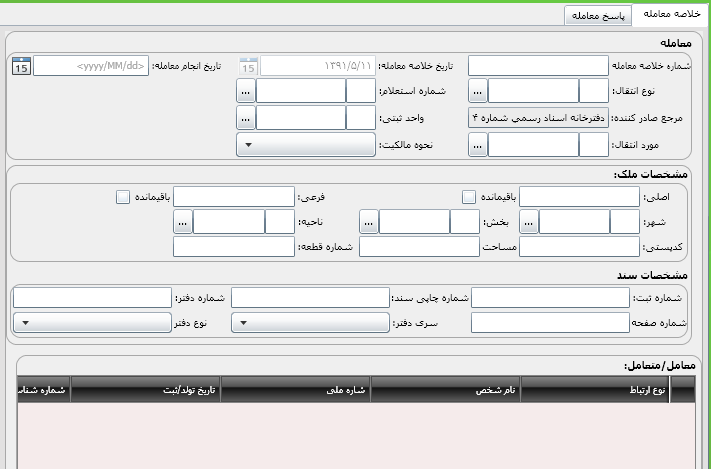Open browse button for ناحیه
Screen dimensions: 711x469
pos(183,222)
